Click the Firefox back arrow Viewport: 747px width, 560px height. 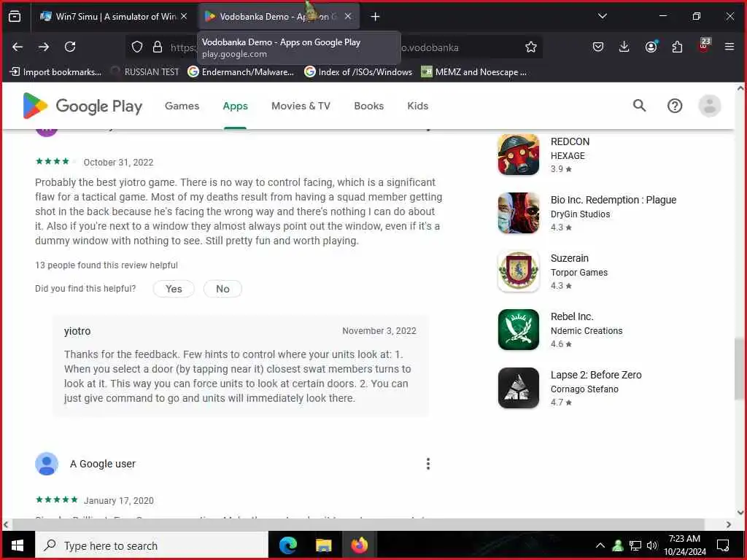(18, 47)
